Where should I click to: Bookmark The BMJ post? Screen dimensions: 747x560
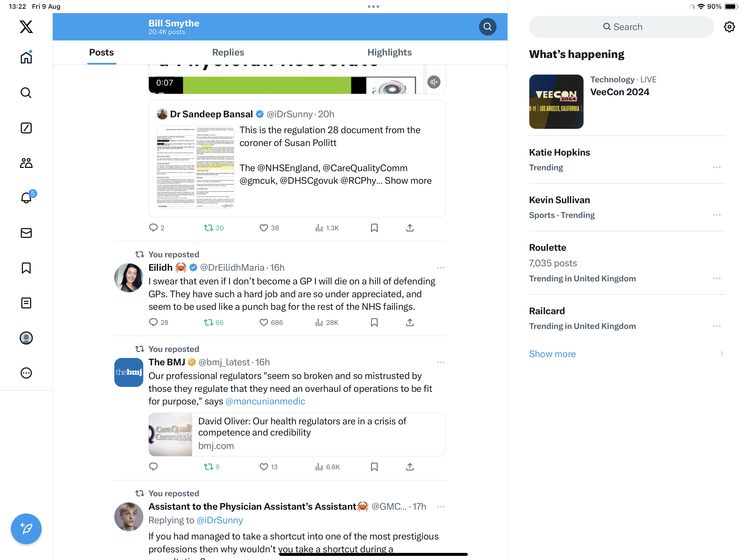tap(374, 467)
